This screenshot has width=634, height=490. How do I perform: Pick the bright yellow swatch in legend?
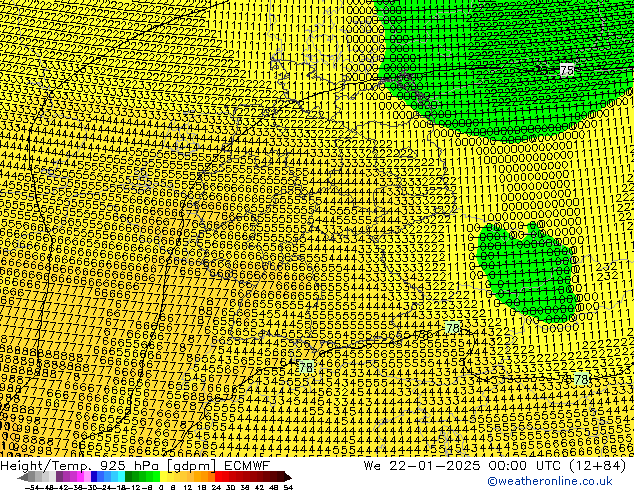tap(163, 477)
